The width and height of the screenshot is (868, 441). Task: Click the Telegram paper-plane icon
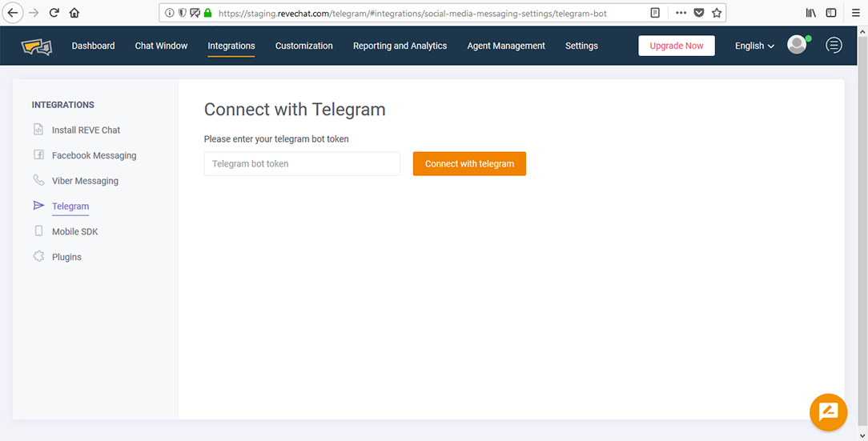[x=38, y=205]
